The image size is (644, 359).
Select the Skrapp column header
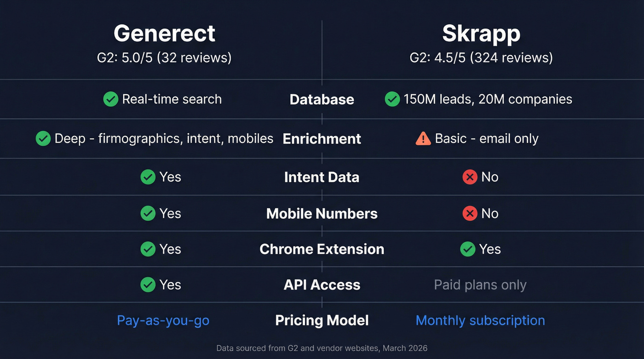point(481,33)
